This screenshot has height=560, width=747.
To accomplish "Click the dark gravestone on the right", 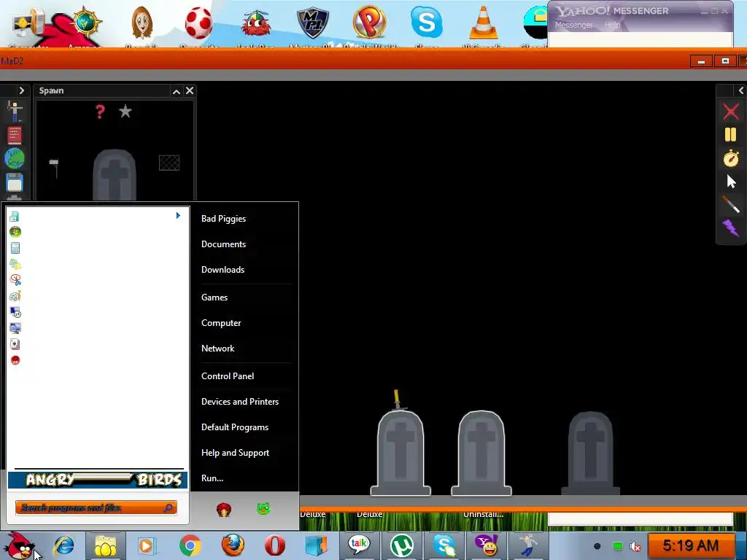I will point(591,454).
